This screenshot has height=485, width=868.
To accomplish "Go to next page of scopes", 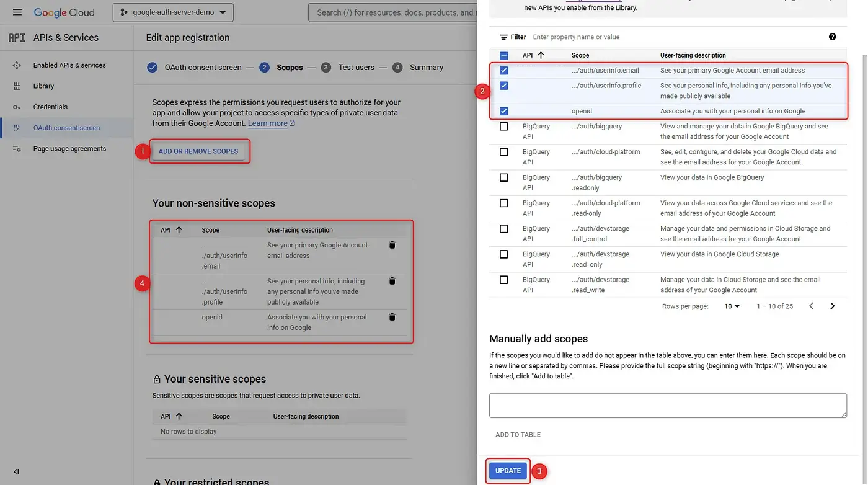I will click(832, 306).
